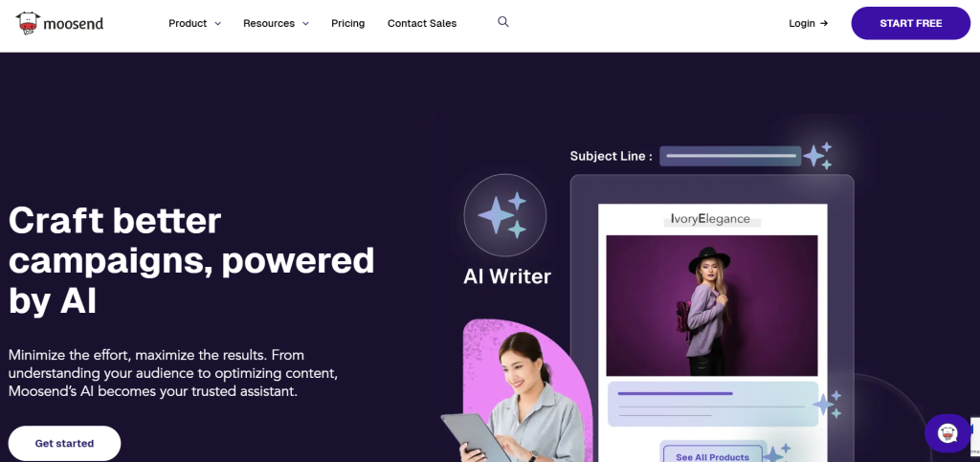
Task: Go to the Pricing page
Action: pyautogui.click(x=348, y=23)
